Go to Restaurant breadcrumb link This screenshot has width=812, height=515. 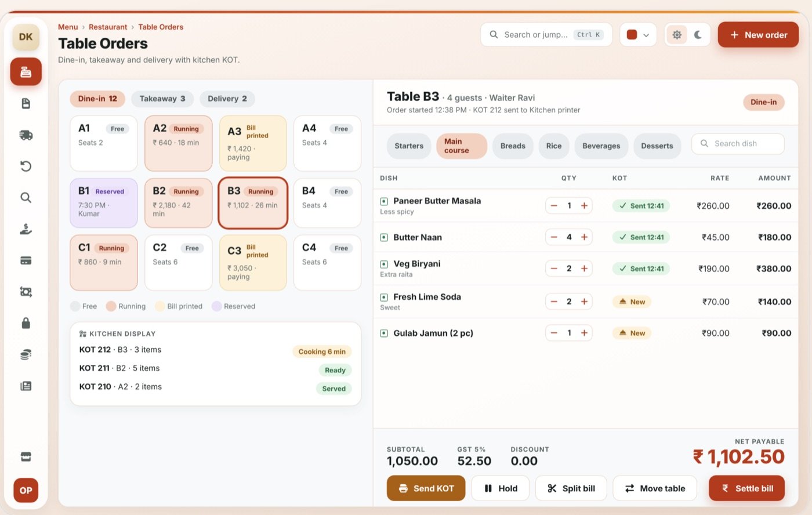[108, 27]
